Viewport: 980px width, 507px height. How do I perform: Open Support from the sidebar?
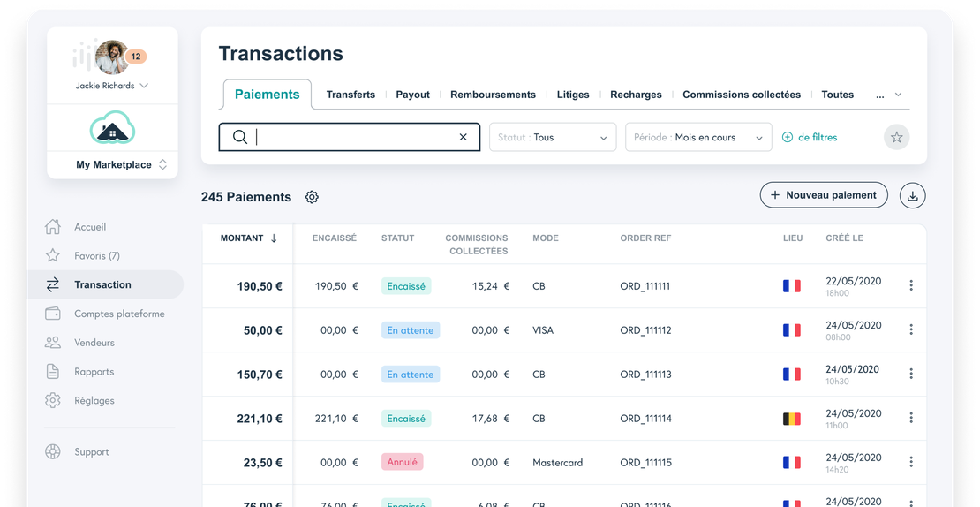click(x=91, y=451)
